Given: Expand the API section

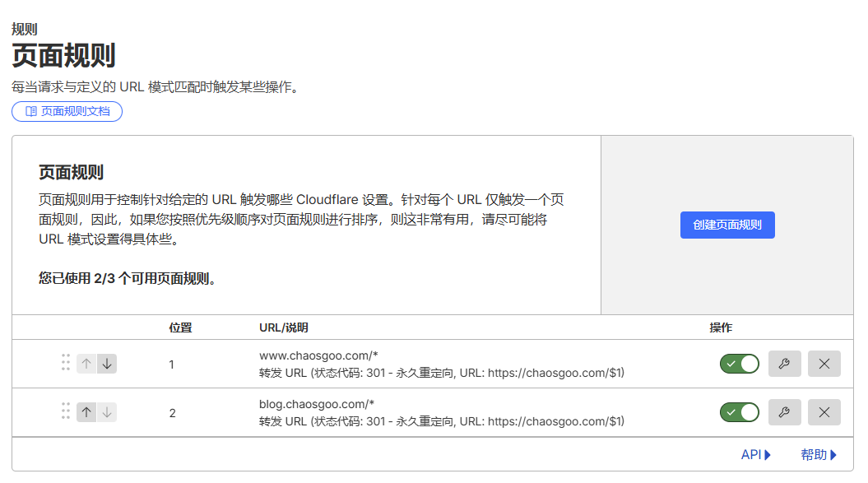Looking at the screenshot, I should 755,454.
